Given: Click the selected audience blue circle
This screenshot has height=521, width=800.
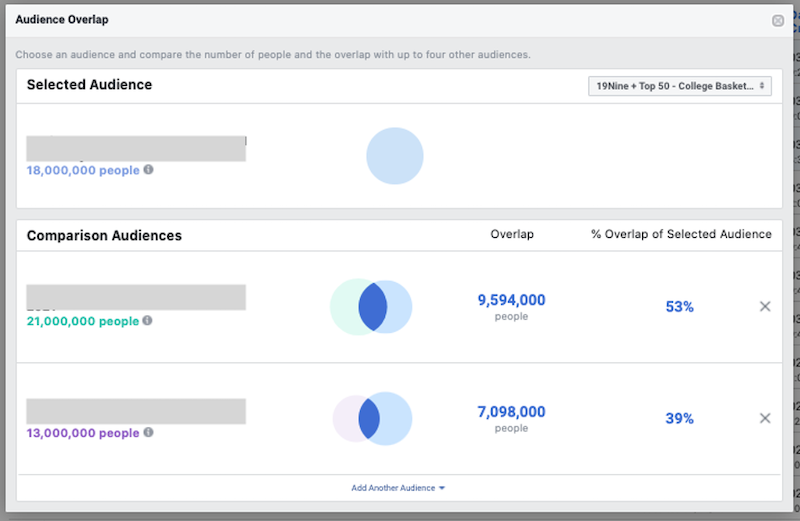Looking at the screenshot, I should [x=394, y=156].
